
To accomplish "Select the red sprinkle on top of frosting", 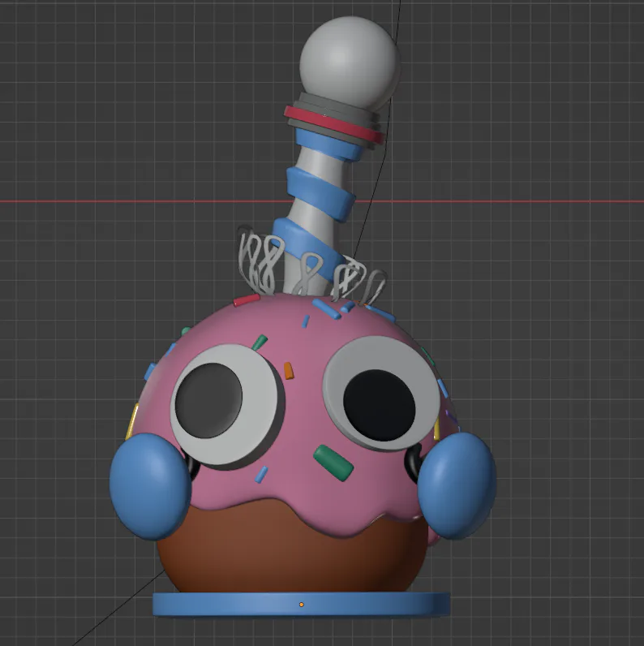I will tap(247, 300).
